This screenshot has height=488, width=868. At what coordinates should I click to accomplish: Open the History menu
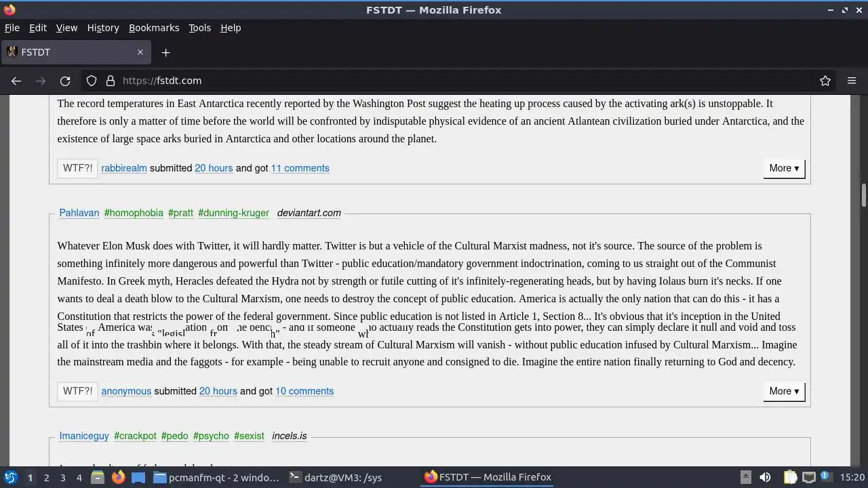tap(103, 28)
